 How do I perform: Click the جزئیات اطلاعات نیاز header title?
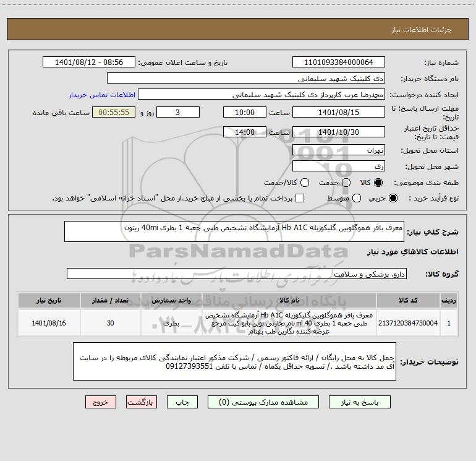tap(422, 30)
